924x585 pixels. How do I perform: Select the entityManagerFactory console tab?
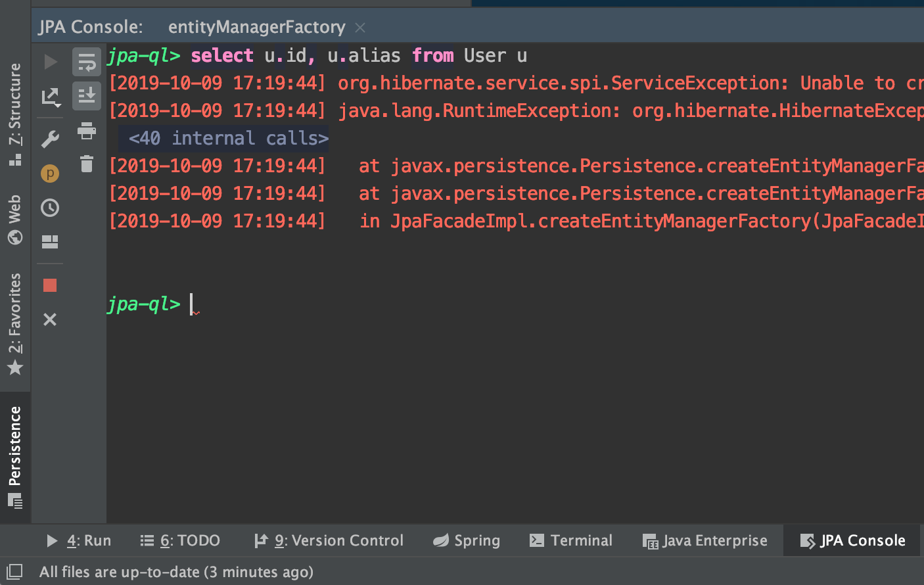[x=256, y=27]
